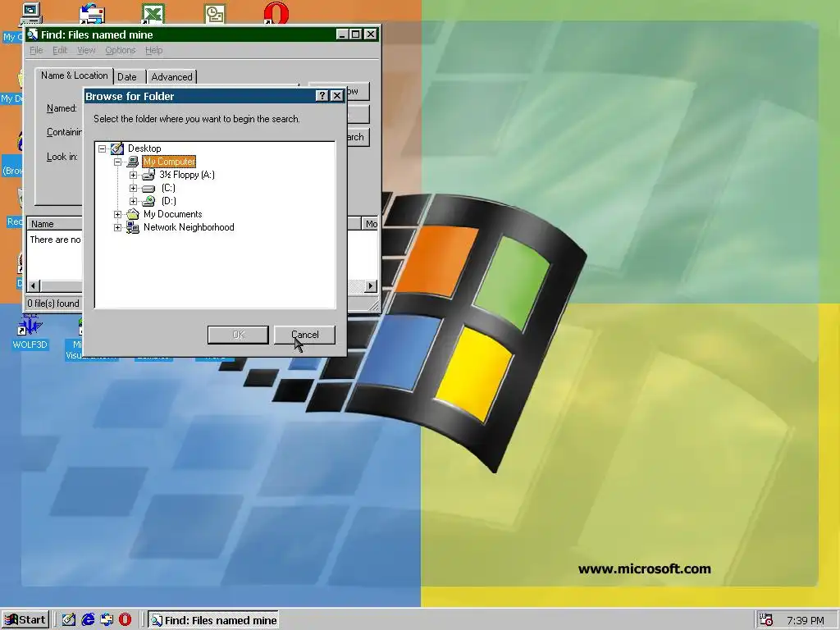Image resolution: width=840 pixels, height=630 pixels.
Task: Select the My Computer icon in tree
Action: (132, 162)
